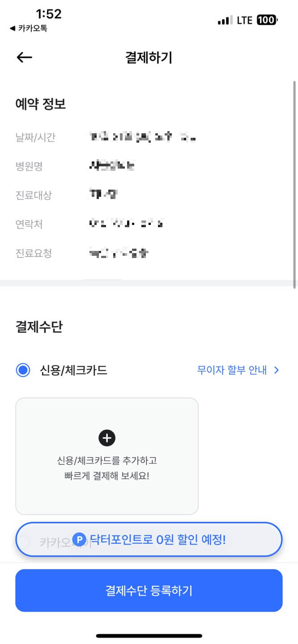The height and width of the screenshot is (644, 298).
Task: Tap the 결제수단 등록하기 button
Action: pos(149,590)
